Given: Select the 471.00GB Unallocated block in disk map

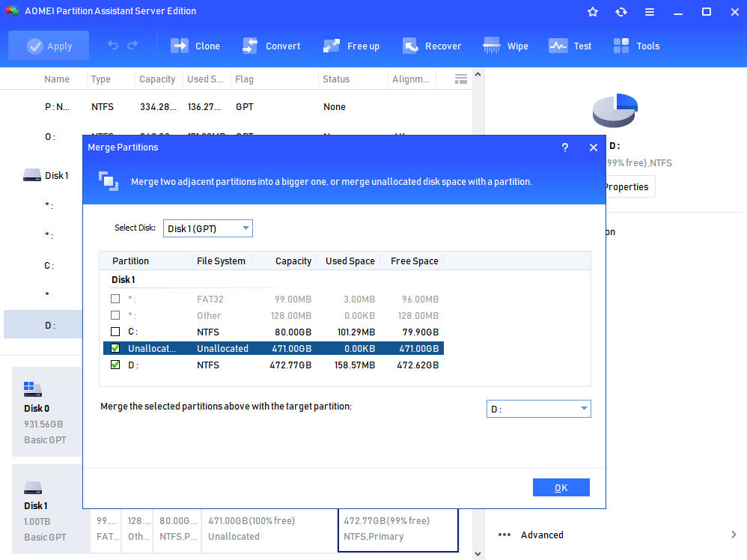Looking at the screenshot, I should [x=269, y=530].
